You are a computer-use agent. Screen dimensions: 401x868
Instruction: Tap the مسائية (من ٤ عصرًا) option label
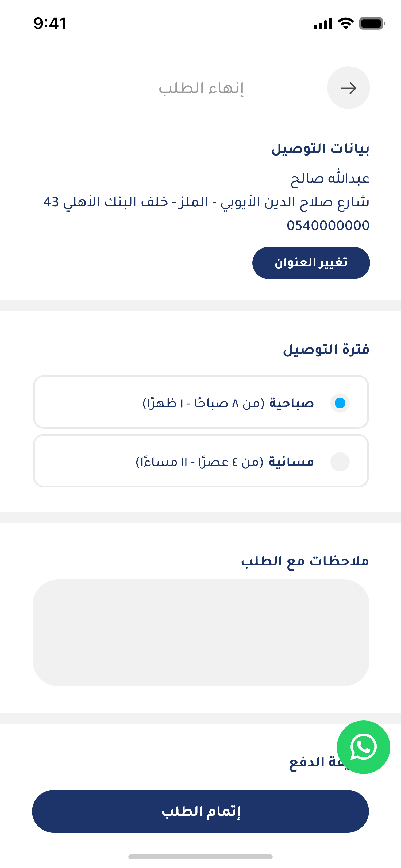coord(225,462)
